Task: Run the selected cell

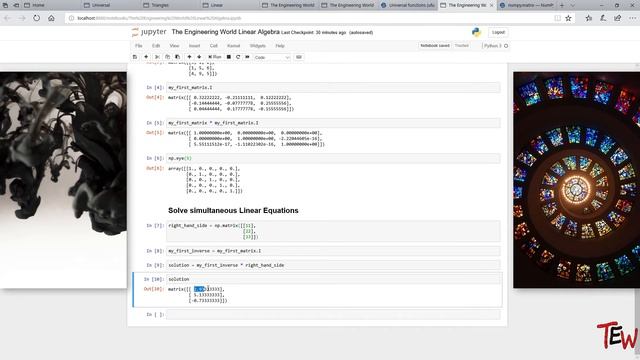Action: click(215, 57)
